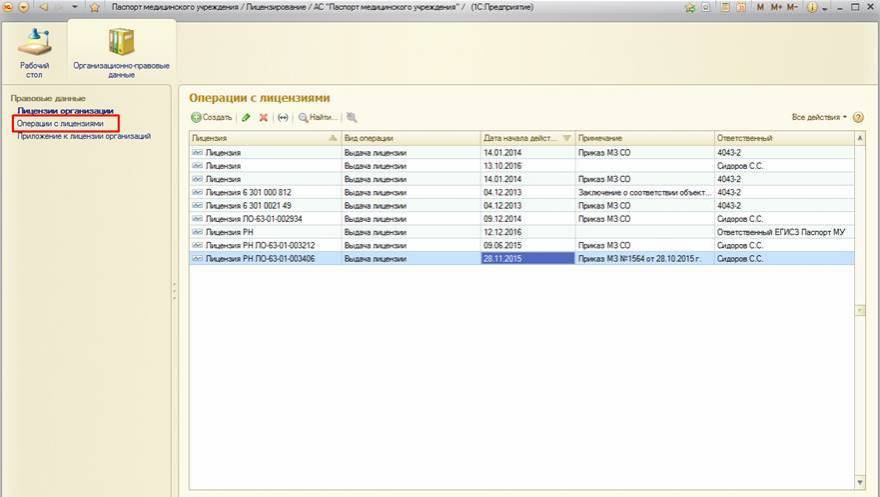The height and width of the screenshot is (497, 880).
Task: Open Приложение к лицензии организаций link
Action: (84, 135)
